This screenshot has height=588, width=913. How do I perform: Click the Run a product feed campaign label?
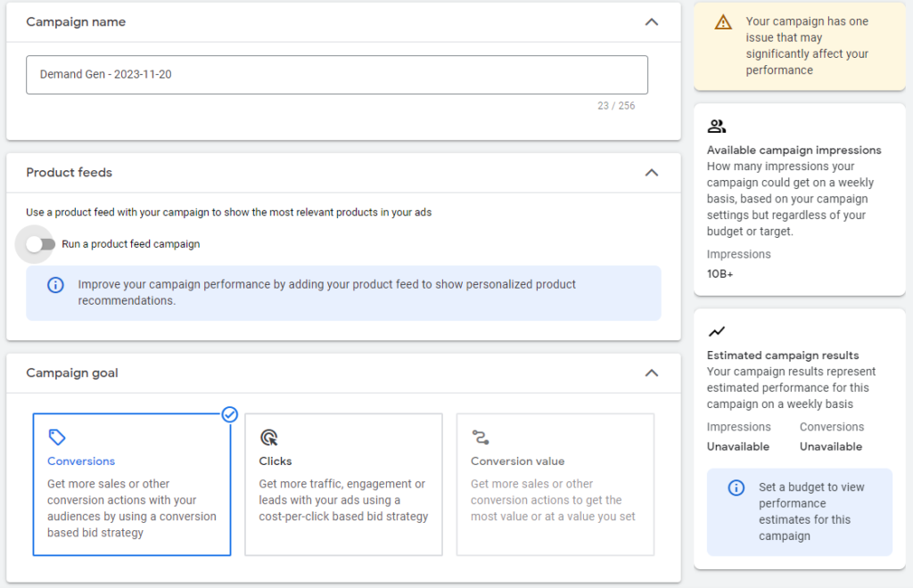(x=130, y=244)
